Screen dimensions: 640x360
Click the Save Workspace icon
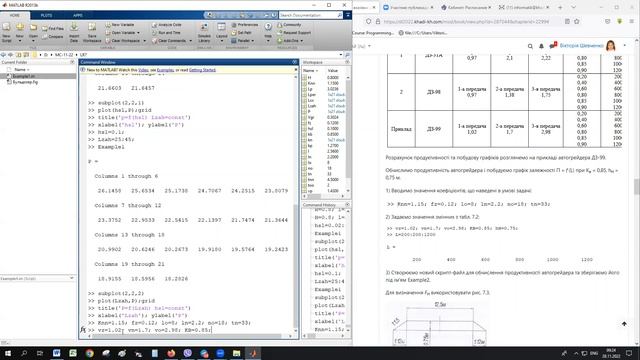point(92,32)
